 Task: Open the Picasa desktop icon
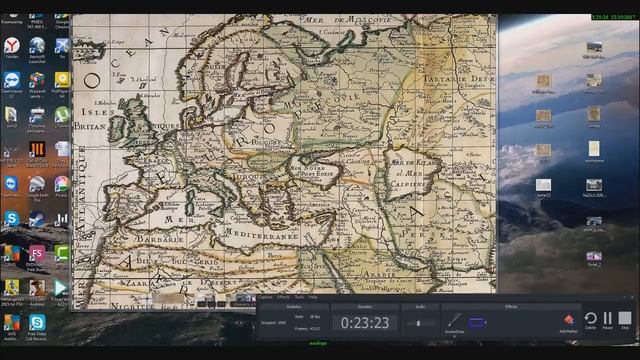click(62, 184)
